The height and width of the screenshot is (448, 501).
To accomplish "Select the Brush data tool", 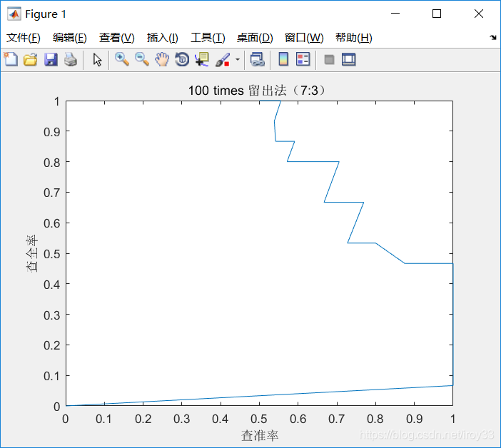I will [x=223, y=60].
